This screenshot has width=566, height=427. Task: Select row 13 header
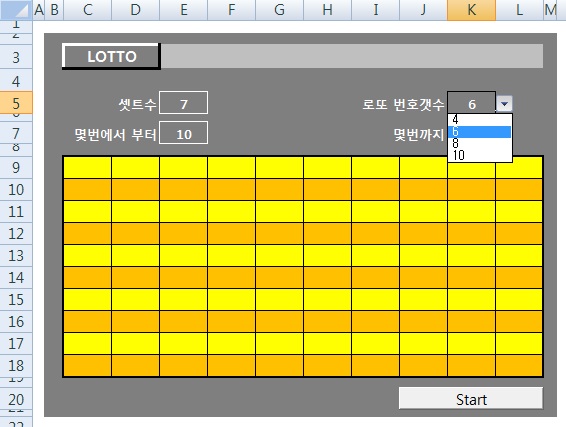tap(16, 256)
